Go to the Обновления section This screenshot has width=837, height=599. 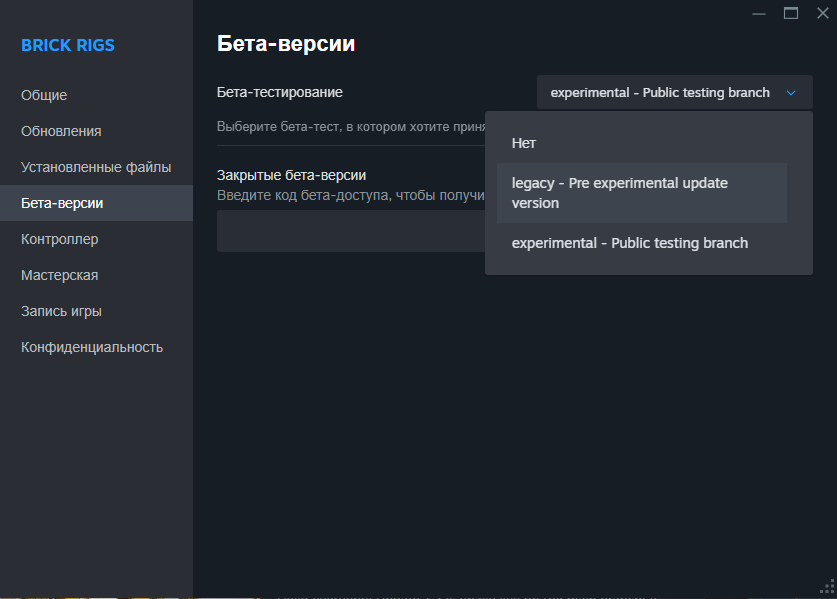click(96, 131)
